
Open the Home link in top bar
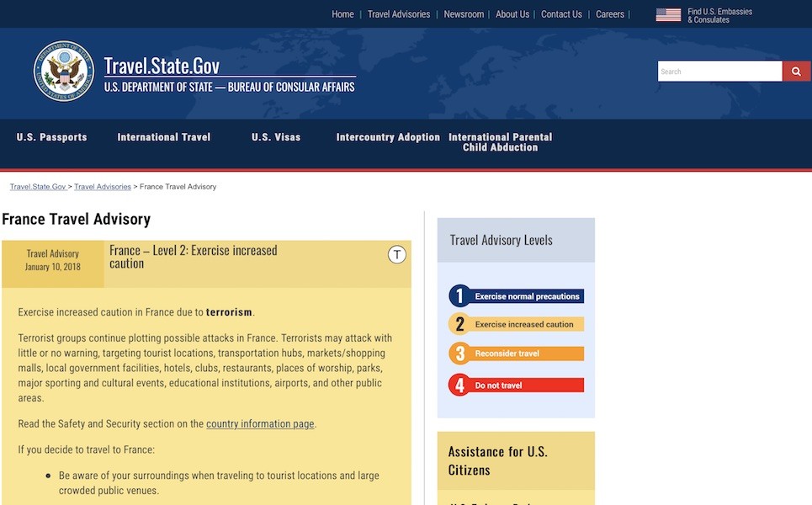click(x=342, y=14)
